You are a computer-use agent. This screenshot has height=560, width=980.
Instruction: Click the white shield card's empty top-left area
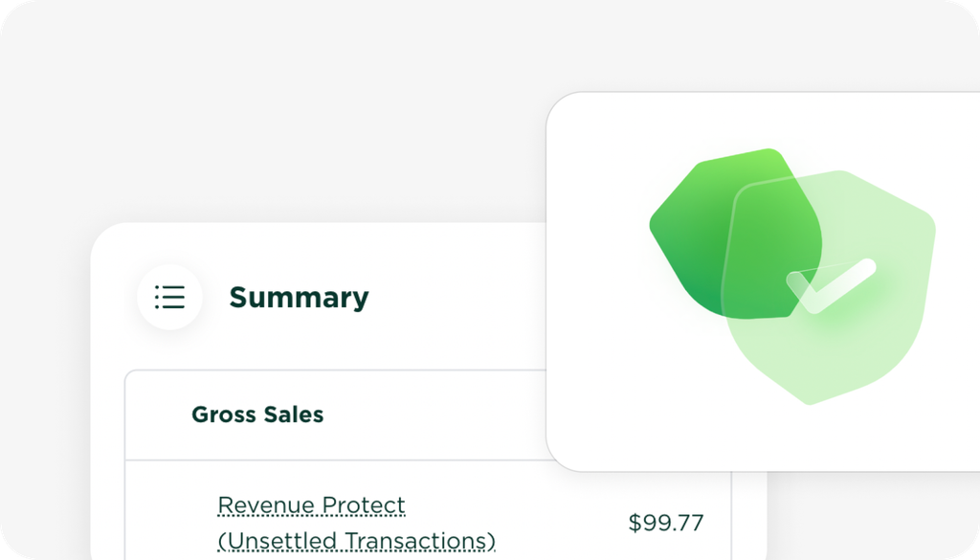(593, 134)
